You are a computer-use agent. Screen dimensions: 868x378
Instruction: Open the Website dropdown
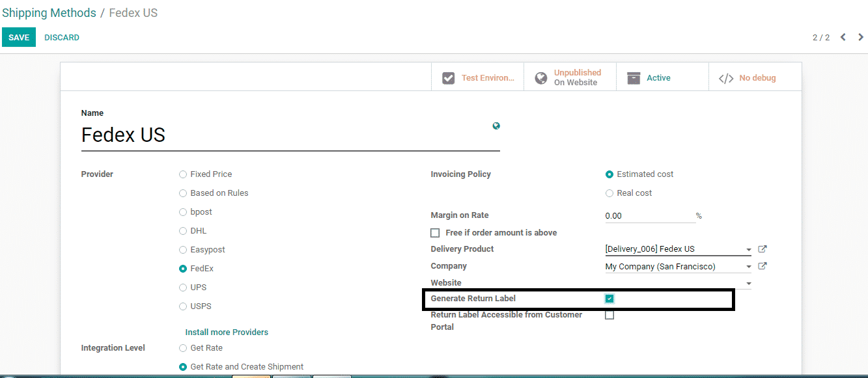click(x=748, y=284)
